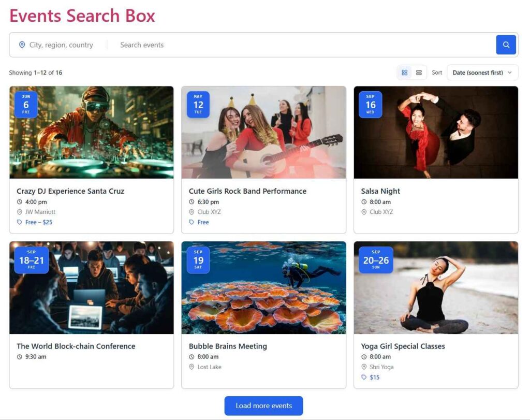Click the Shri Yoga venue text
Screen dimensions: 530x420
(381, 367)
